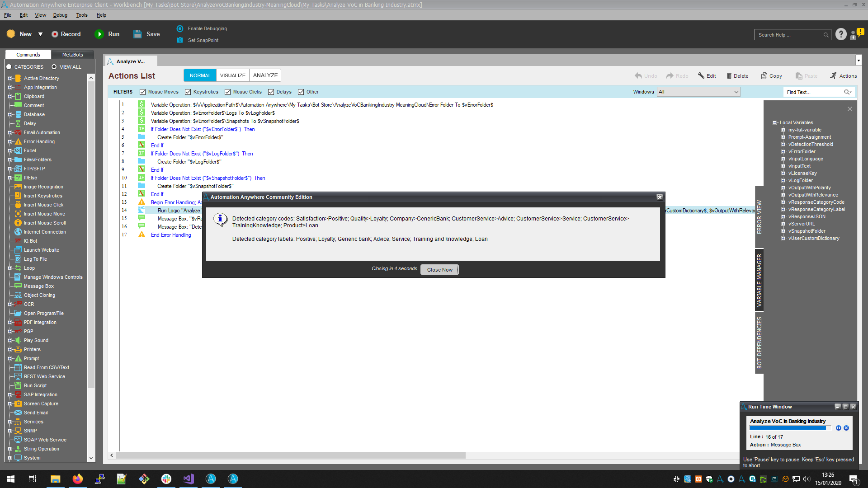868x488 pixels.
Task: Click the Record button icon
Action: pyautogui.click(x=55, y=34)
